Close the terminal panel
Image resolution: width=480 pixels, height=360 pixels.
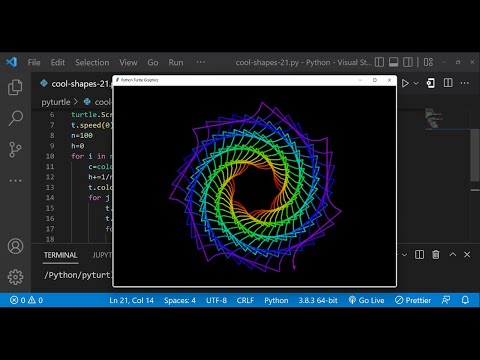(467, 255)
